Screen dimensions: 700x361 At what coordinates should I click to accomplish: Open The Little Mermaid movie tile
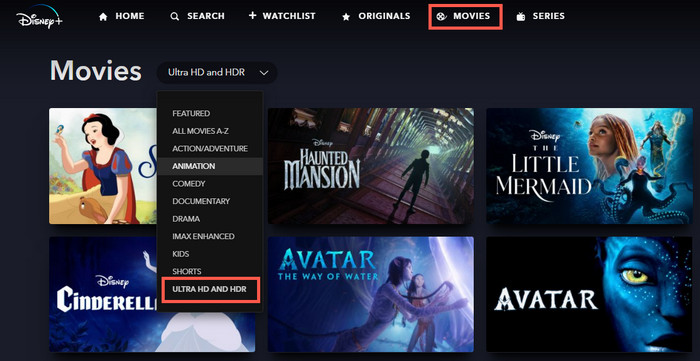tap(589, 166)
